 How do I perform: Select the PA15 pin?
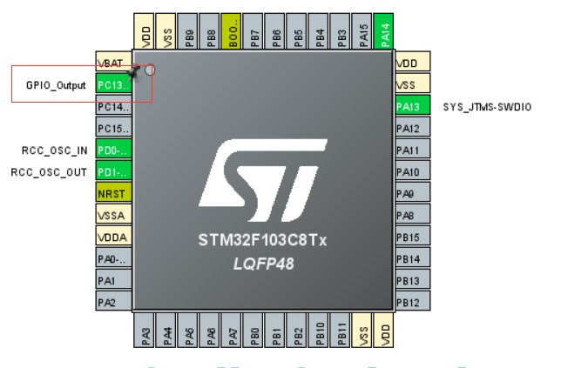pyautogui.click(x=362, y=31)
